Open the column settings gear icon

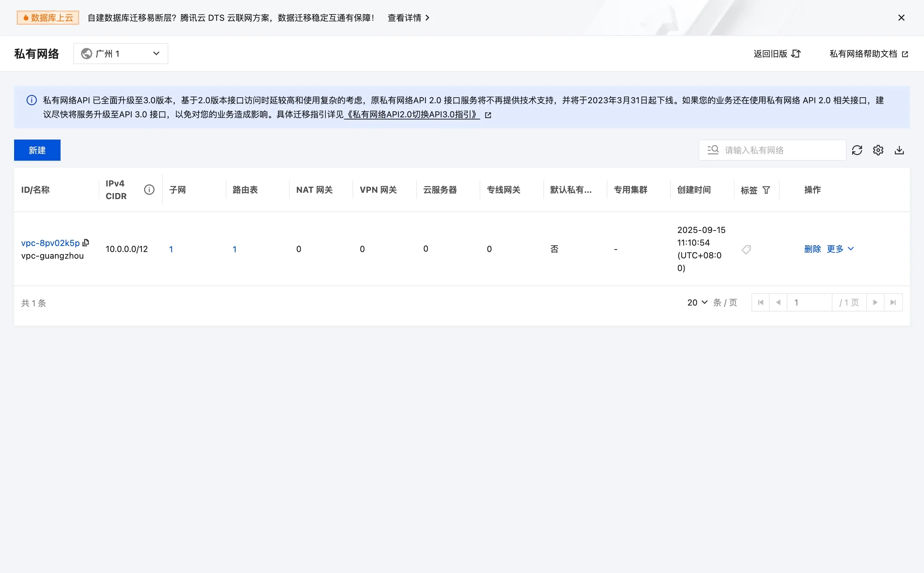tap(878, 150)
